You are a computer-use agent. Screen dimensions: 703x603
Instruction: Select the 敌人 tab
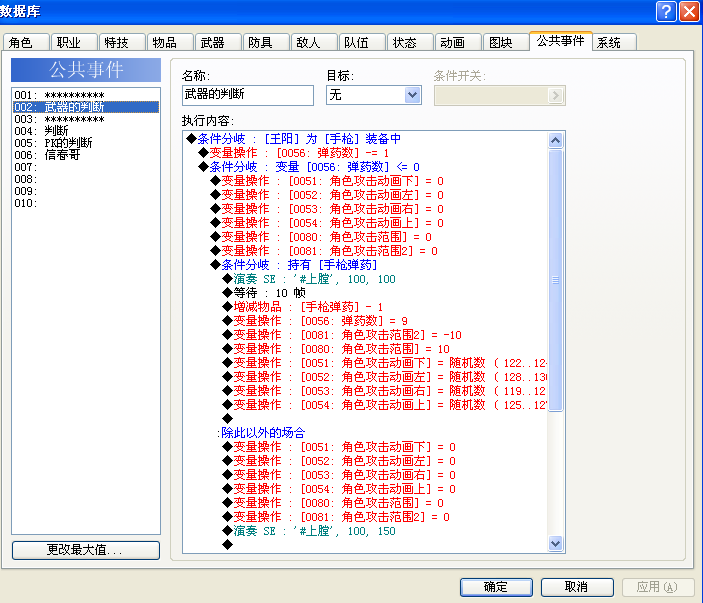[314, 43]
